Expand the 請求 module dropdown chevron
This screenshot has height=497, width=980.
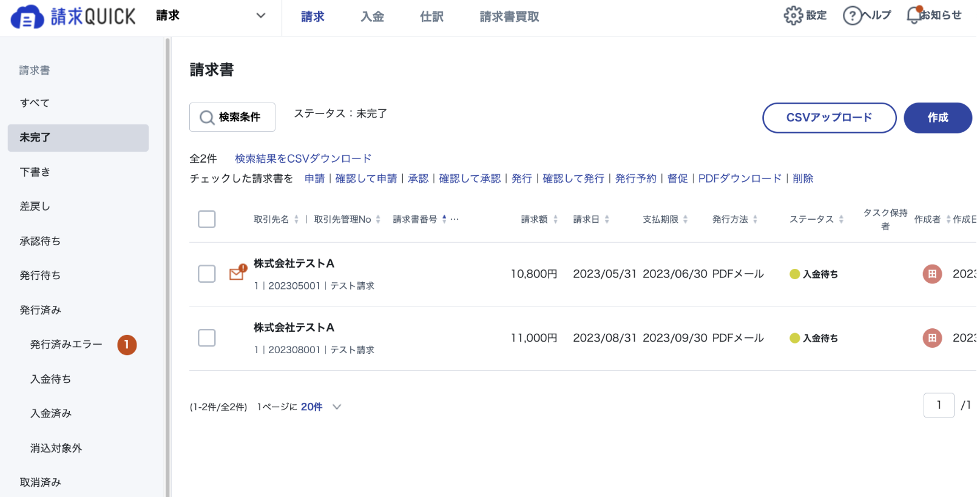(x=261, y=16)
